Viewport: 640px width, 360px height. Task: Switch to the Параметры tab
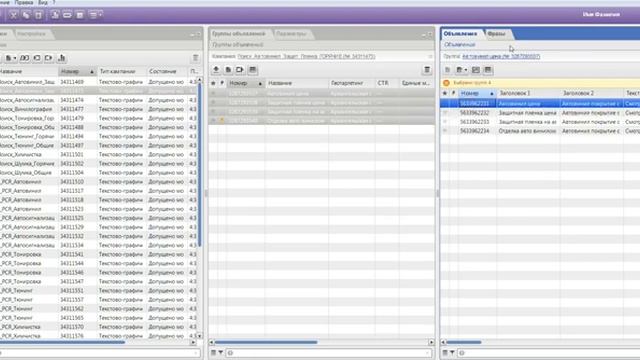(x=291, y=34)
